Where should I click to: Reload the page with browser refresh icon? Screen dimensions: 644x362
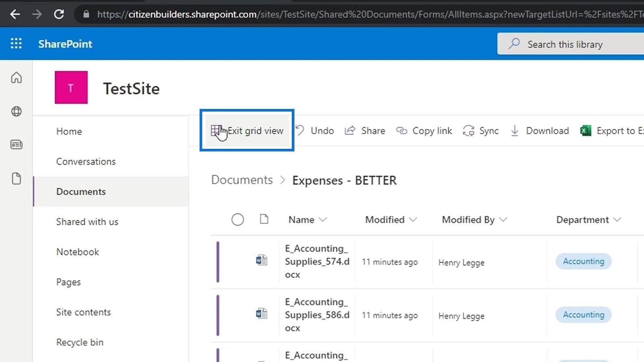click(59, 14)
